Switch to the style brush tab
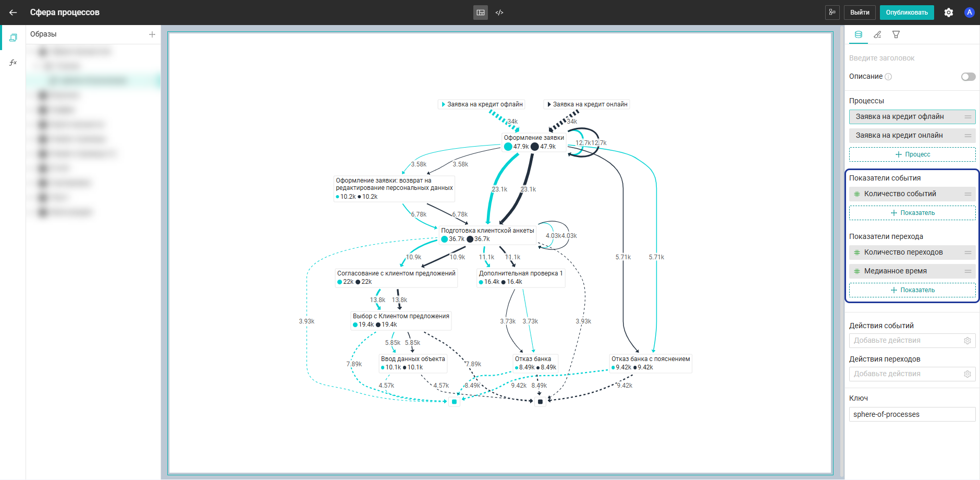The height and width of the screenshot is (480, 980). [x=877, y=34]
